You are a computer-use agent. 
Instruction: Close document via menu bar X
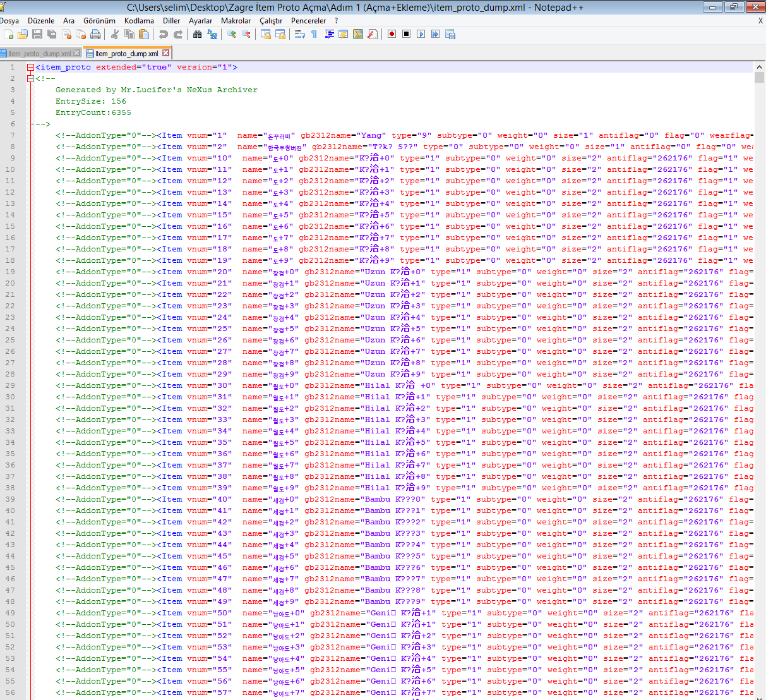click(760, 21)
